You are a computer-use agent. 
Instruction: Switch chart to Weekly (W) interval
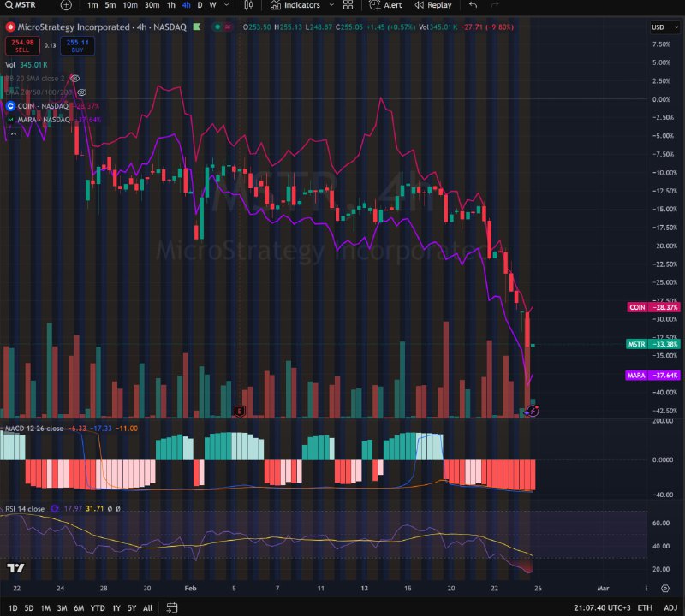click(x=212, y=5)
